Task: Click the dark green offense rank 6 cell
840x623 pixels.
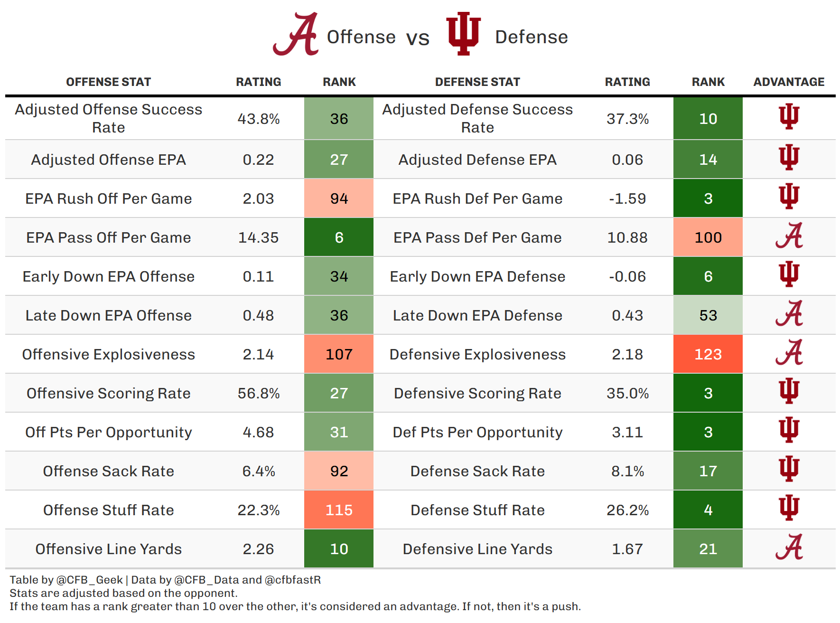Action: tap(339, 237)
